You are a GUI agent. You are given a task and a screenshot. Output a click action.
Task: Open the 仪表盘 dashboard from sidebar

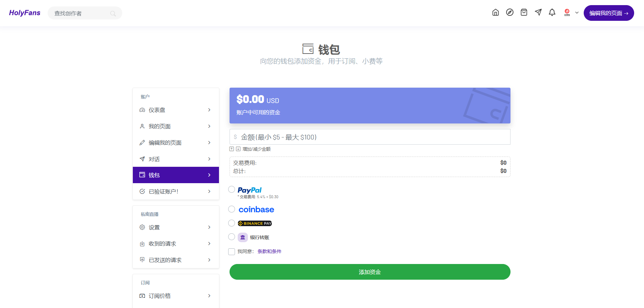click(x=157, y=110)
